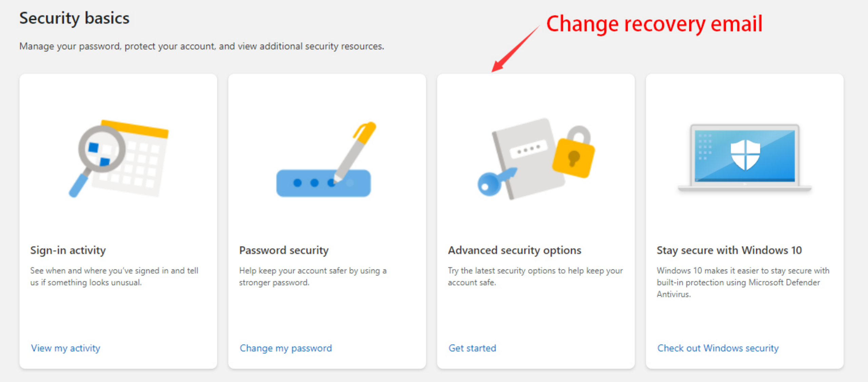Image resolution: width=868 pixels, height=382 pixels.
Task: Click the Security basics page heading
Action: click(x=74, y=18)
